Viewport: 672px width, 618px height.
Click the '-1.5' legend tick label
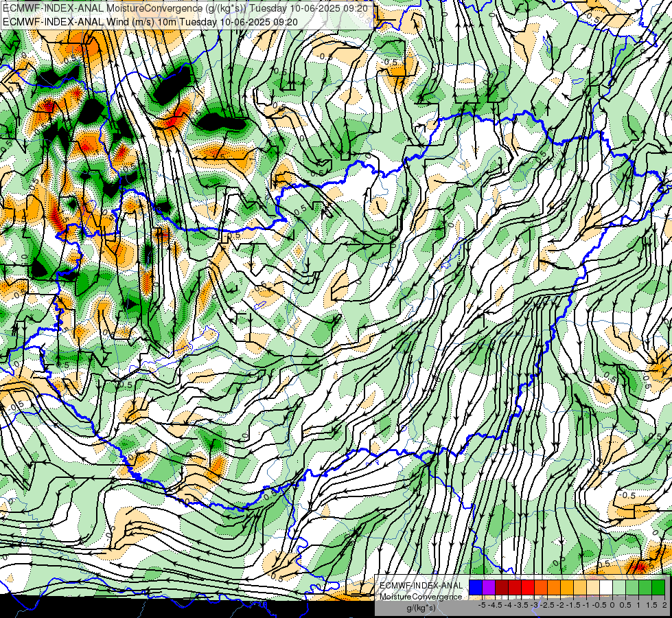point(573,605)
